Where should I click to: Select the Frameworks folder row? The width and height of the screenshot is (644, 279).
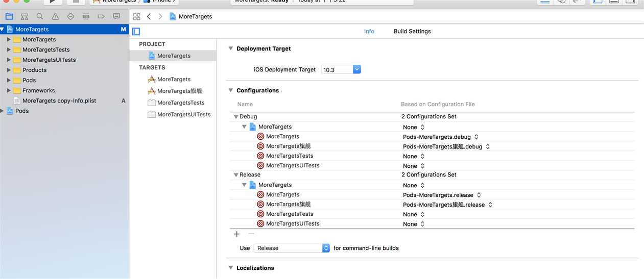click(64, 90)
